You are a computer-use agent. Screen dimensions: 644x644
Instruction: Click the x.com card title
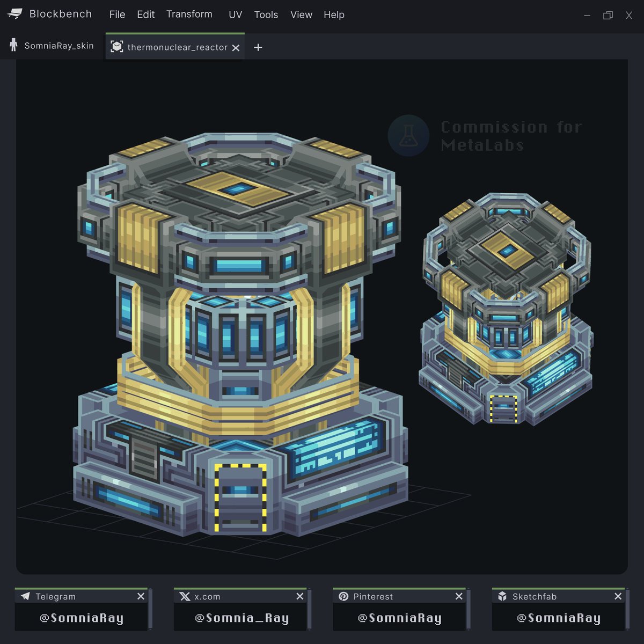pos(207,596)
